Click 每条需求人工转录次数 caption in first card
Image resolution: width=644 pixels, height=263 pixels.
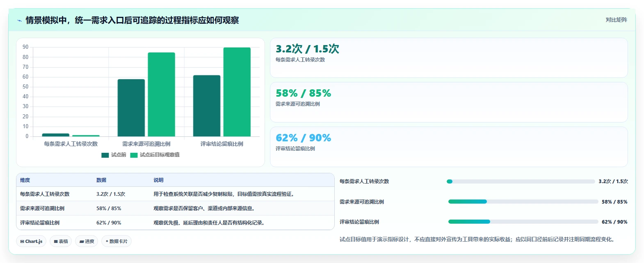pos(300,60)
